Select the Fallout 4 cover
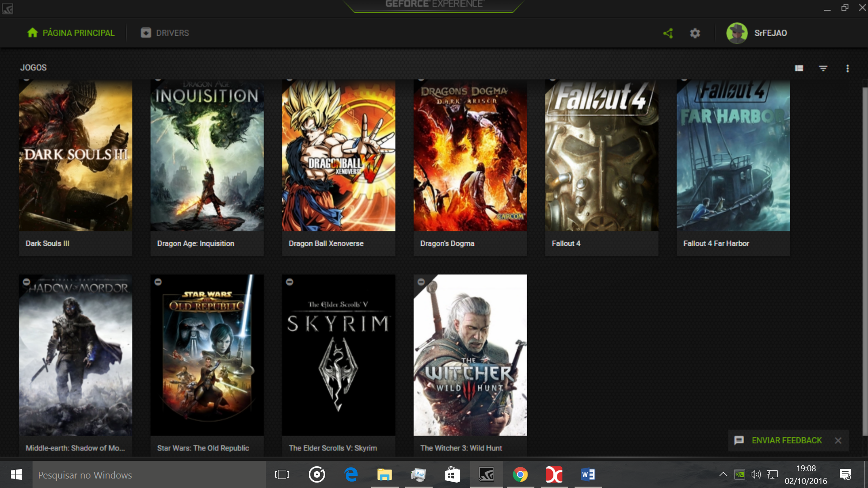 pyautogui.click(x=602, y=156)
